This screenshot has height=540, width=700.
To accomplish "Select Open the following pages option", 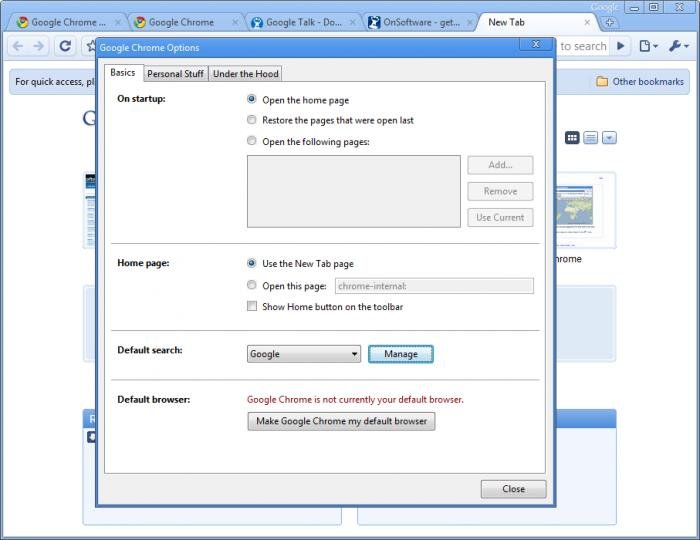I will coord(251,141).
